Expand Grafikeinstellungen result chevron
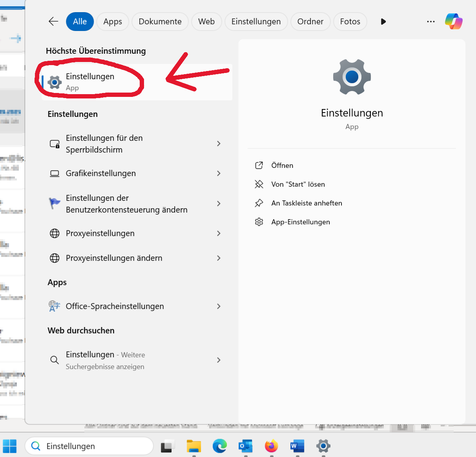The width and height of the screenshot is (476, 457). 219,173
